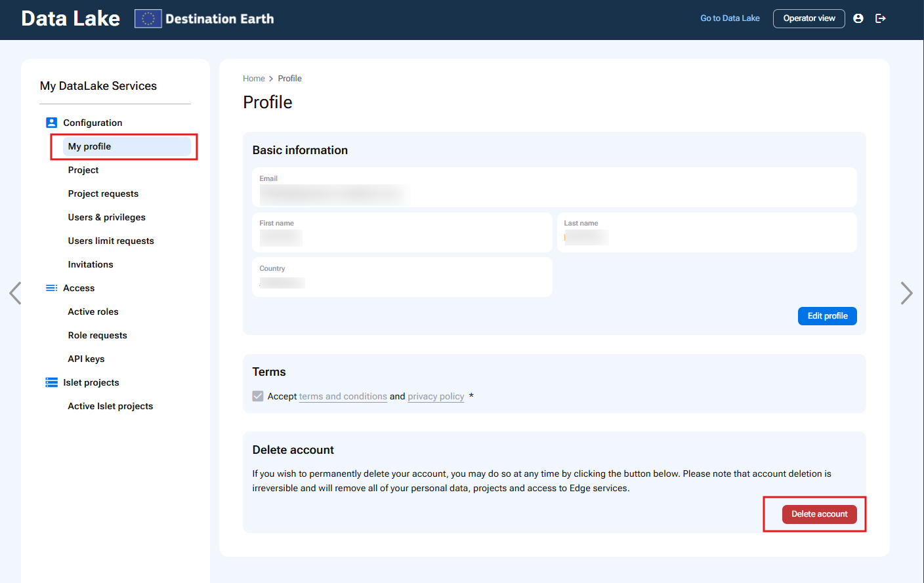The height and width of the screenshot is (583, 924).
Task: Click the Access section heading
Action: click(x=79, y=288)
